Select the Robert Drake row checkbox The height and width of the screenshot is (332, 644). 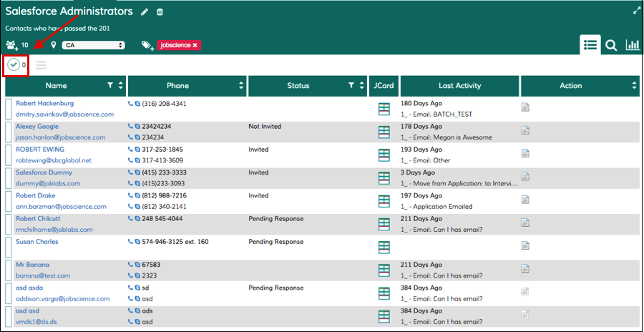pyautogui.click(x=9, y=201)
